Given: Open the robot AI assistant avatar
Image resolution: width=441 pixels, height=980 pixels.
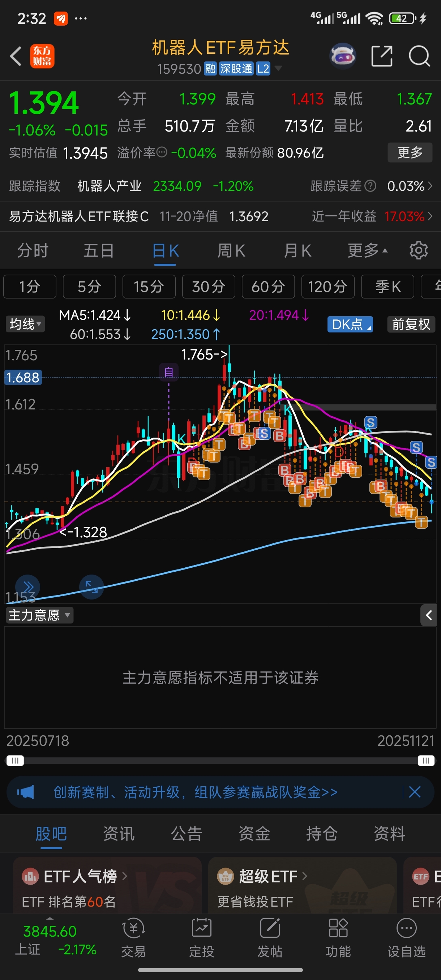Looking at the screenshot, I should click(x=342, y=56).
